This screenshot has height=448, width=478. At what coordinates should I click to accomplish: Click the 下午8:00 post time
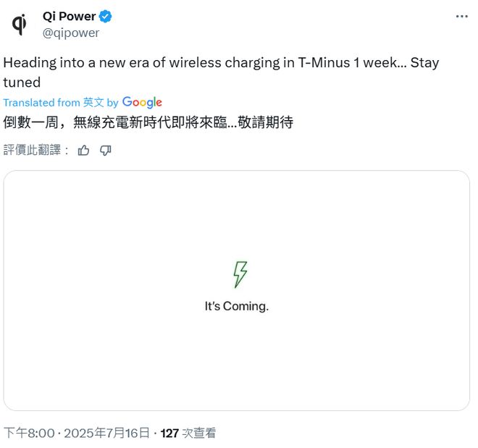pos(29,433)
